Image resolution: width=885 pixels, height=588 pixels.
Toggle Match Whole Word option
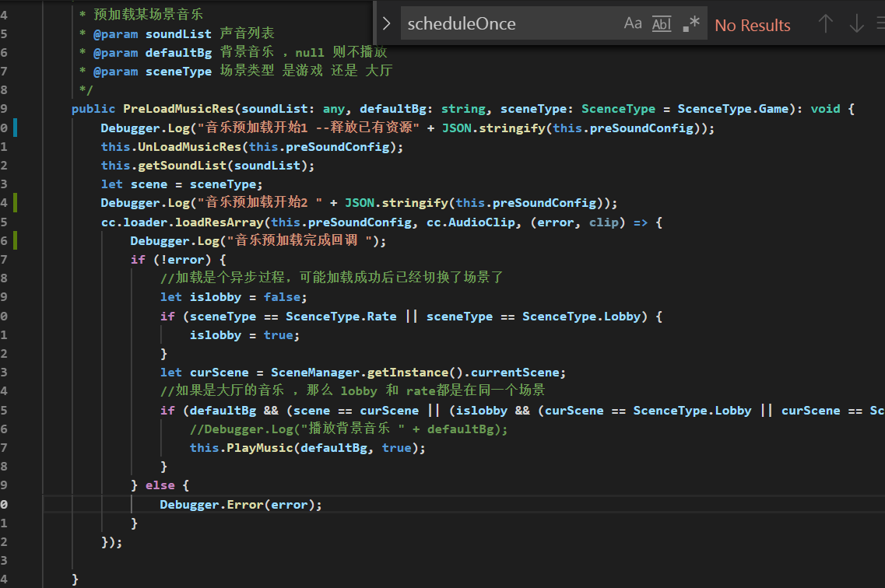click(x=662, y=23)
